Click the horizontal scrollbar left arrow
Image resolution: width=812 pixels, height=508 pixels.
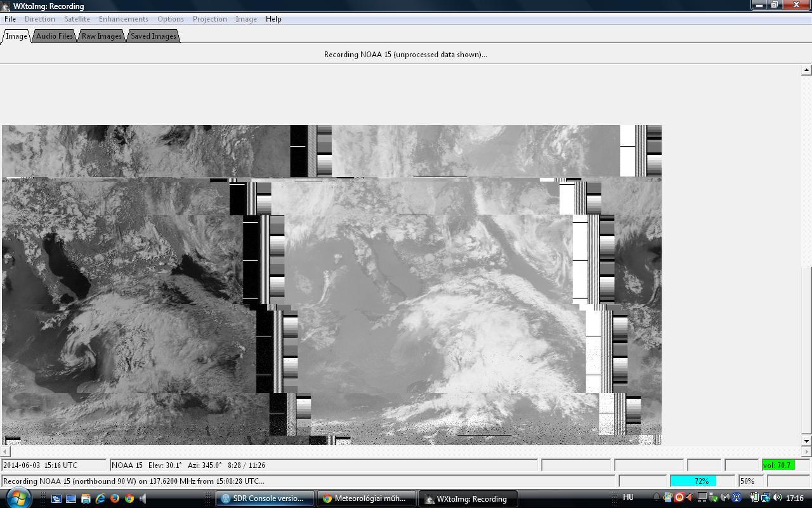(x=5, y=452)
